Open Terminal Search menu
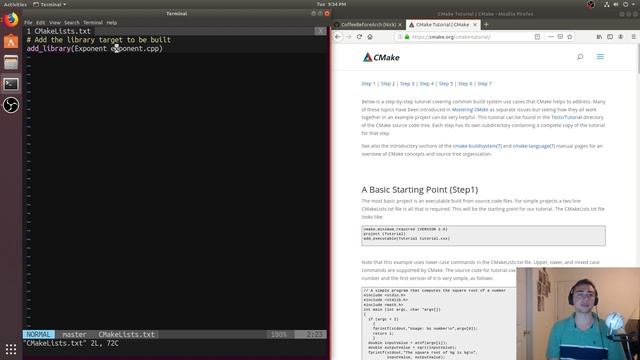Screen dimensions: 640x360 [x=71, y=23]
